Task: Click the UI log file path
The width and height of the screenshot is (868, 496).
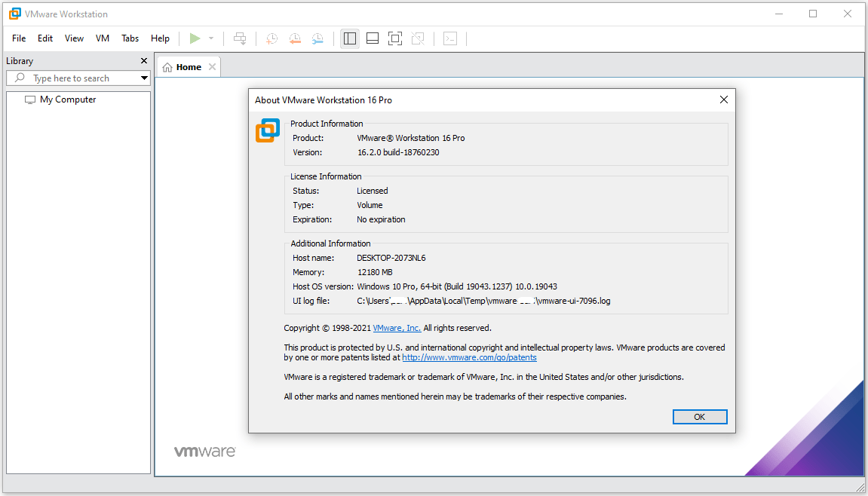Action: tap(484, 302)
